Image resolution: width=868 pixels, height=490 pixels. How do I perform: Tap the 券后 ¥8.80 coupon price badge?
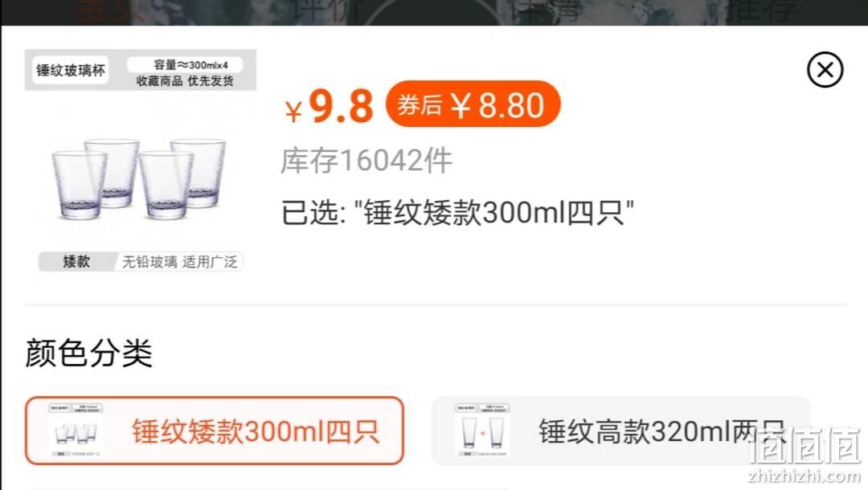473,104
